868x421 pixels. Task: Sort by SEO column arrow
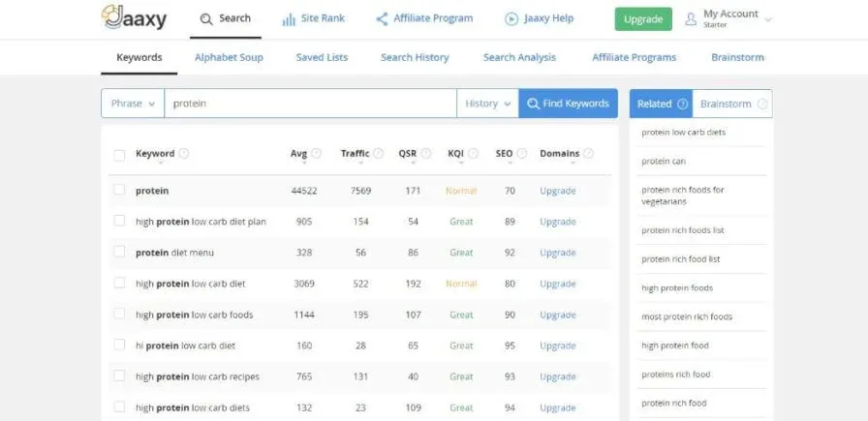click(509, 164)
